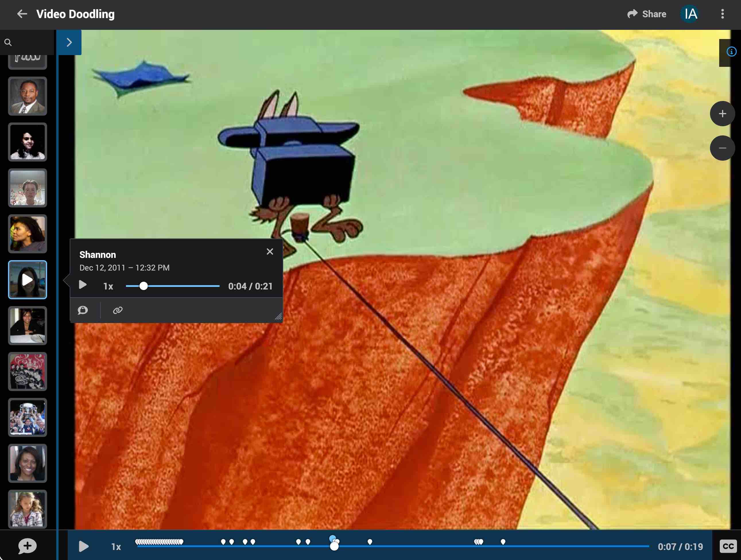Select the man in suit thumbnail
Viewport: 741px width, 560px height.
(x=28, y=96)
